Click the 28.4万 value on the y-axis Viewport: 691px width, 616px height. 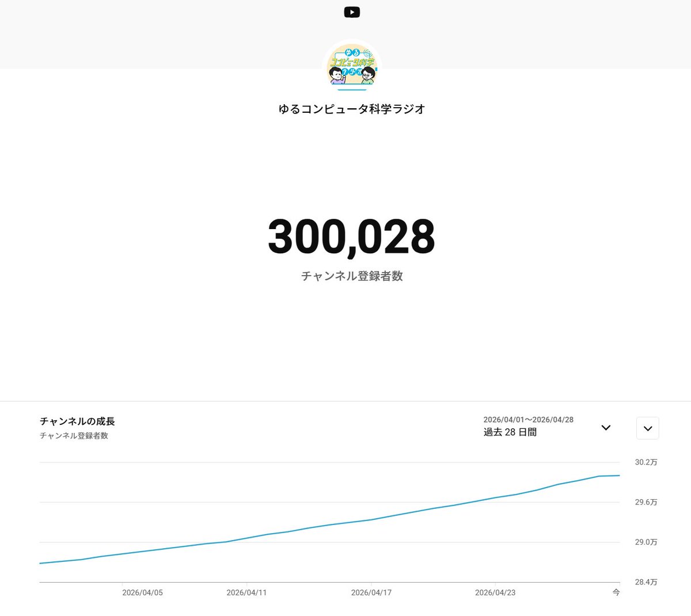(x=646, y=582)
